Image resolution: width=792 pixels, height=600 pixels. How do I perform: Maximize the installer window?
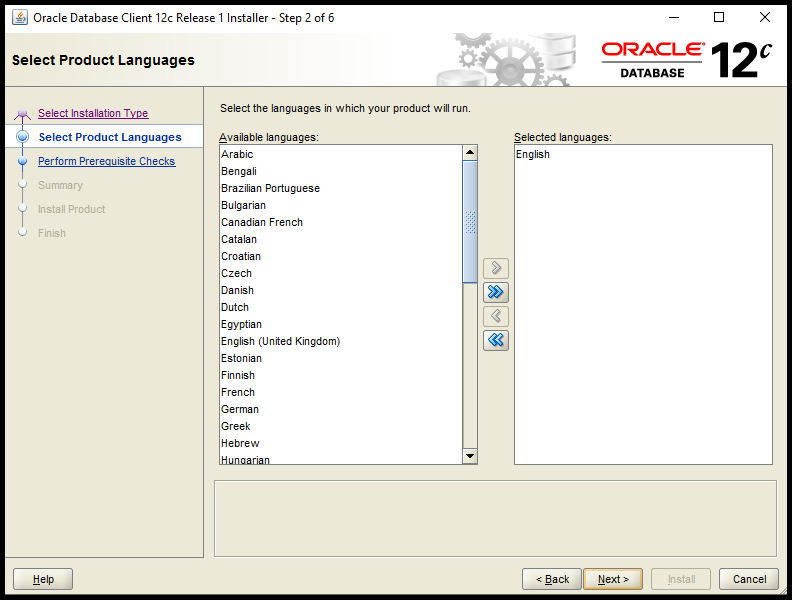pos(719,18)
